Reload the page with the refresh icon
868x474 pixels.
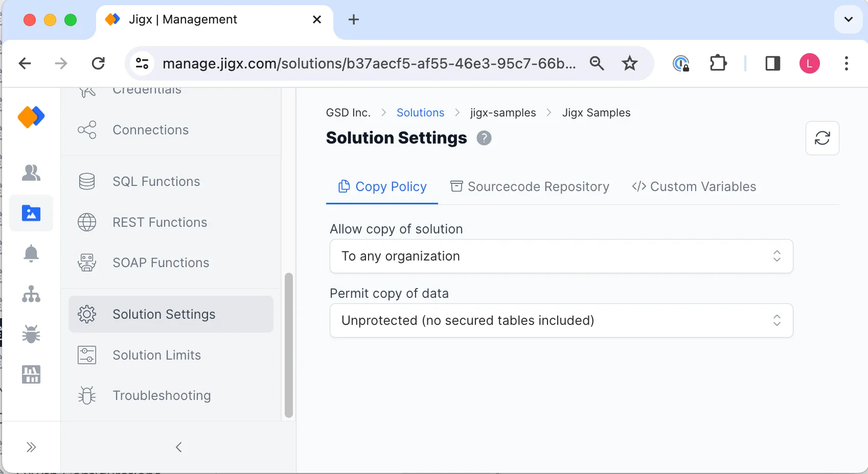point(98,63)
